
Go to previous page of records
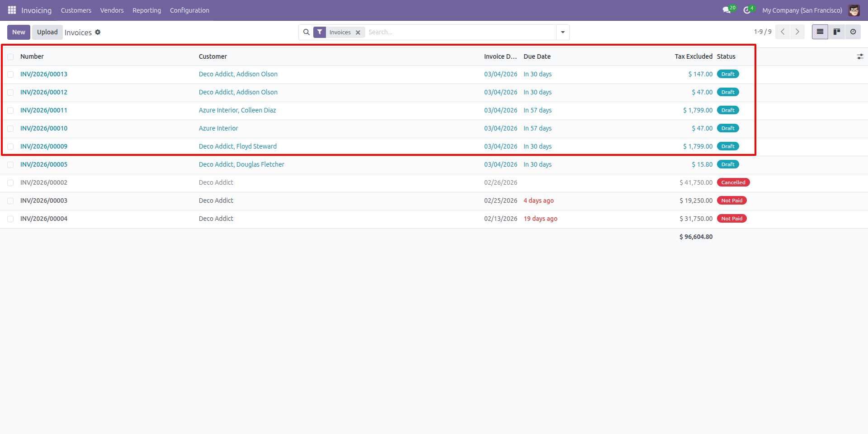tap(783, 32)
